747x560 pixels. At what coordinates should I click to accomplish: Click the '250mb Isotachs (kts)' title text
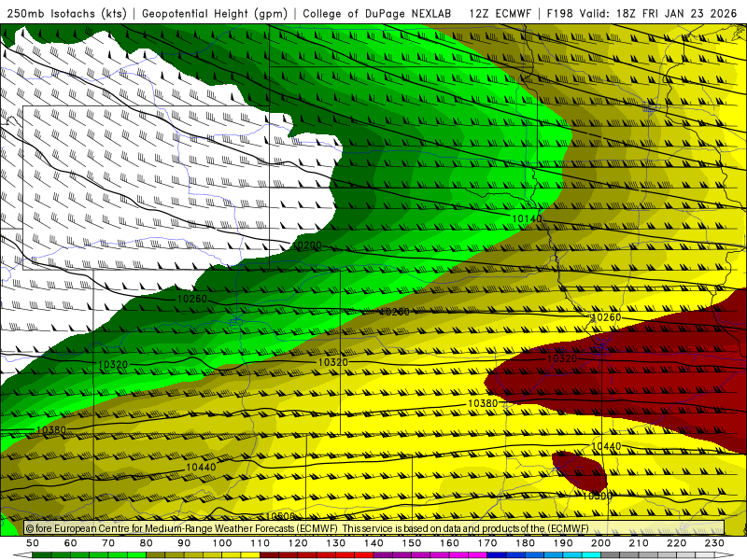click(x=66, y=13)
